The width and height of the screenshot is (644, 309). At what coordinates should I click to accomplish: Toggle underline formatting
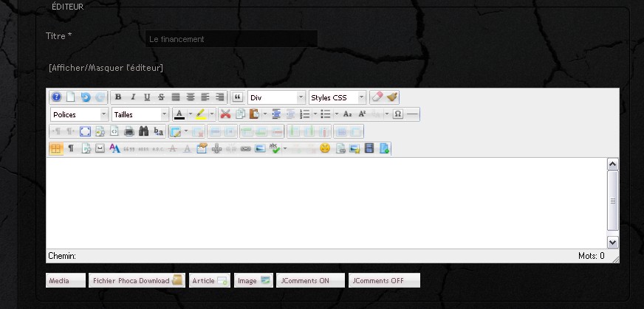point(147,97)
